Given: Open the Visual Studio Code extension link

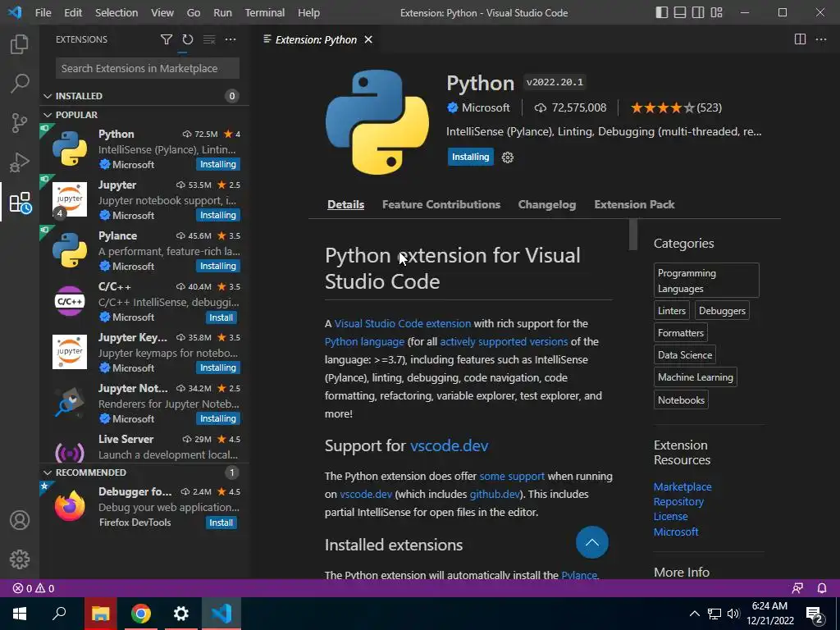Looking at the screenshot, I should 402,323.
